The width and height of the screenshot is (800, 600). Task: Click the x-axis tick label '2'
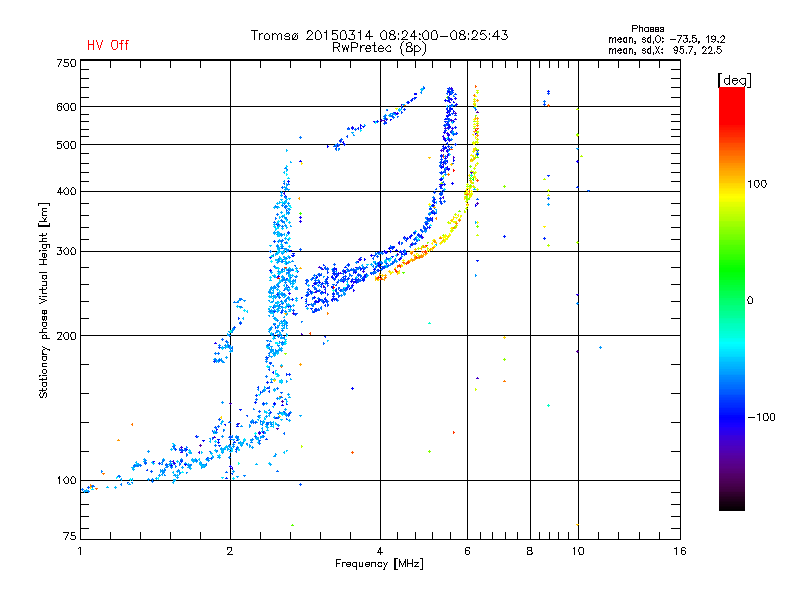coord(230,551)
